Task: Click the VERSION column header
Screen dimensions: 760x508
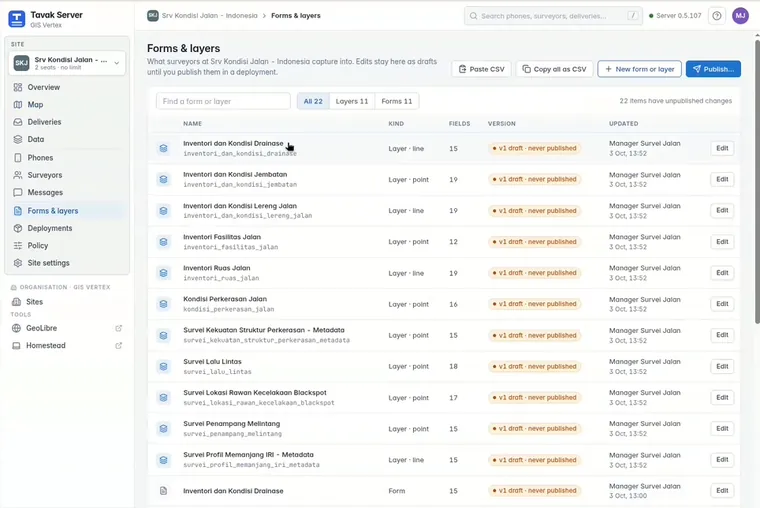Action: [502, 124]
